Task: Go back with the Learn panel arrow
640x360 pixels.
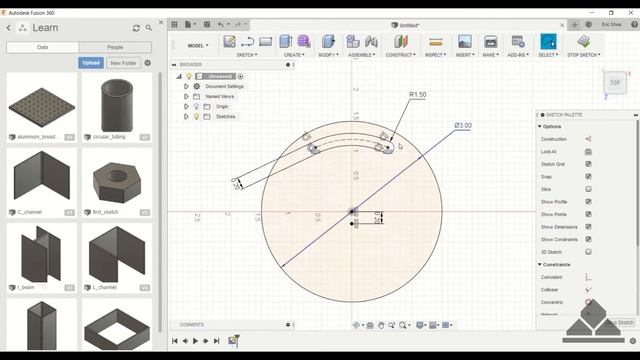Action: 9,28
